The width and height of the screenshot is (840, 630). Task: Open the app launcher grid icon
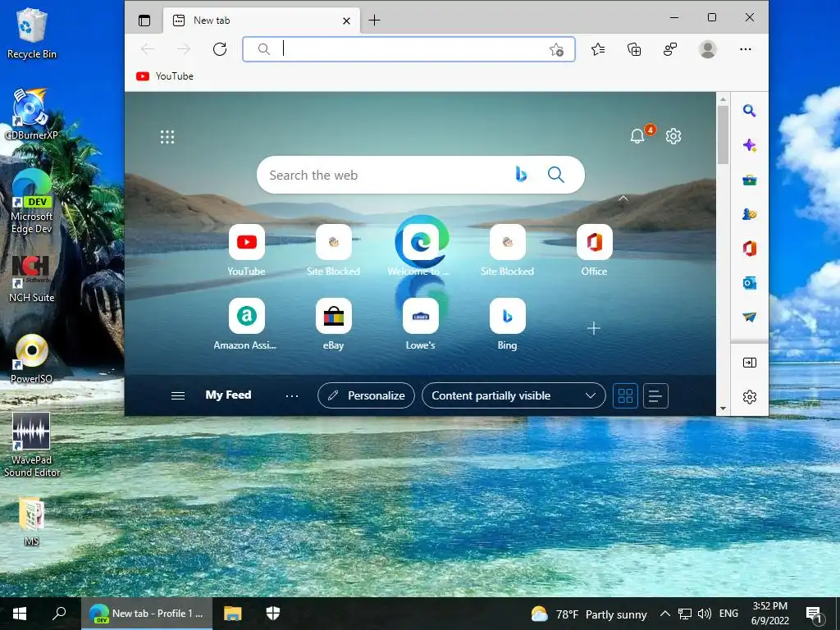(167, 137)
